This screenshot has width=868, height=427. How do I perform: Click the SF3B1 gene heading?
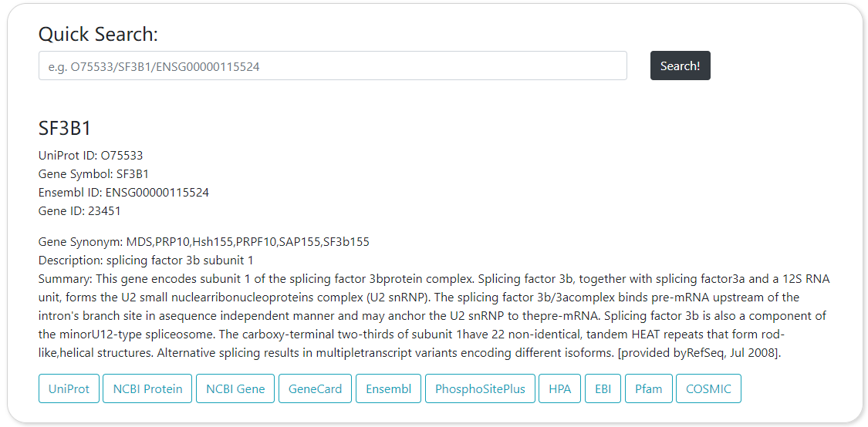pyautogui.click(x=65, y=129)
